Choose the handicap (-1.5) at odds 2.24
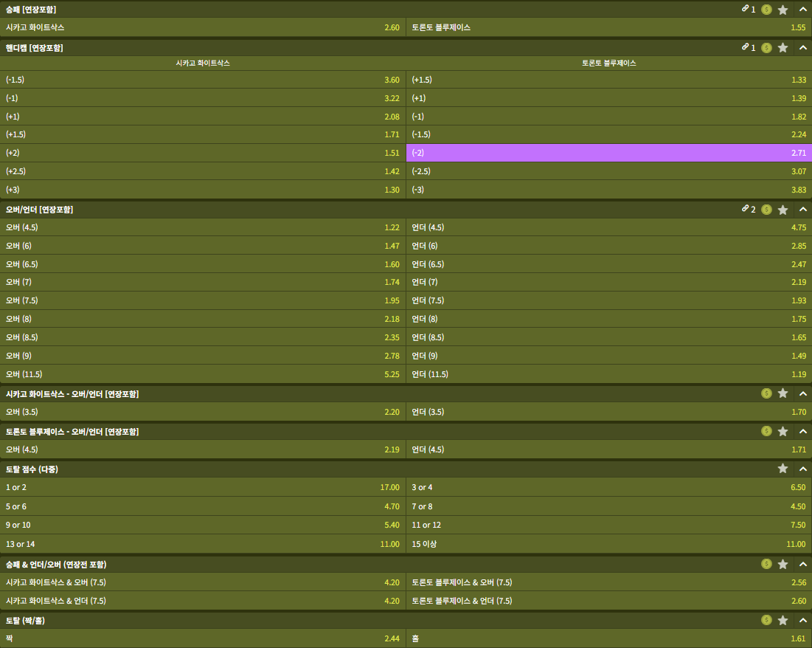The height and width of the screenshot is (648, 812). pos(609,134)
